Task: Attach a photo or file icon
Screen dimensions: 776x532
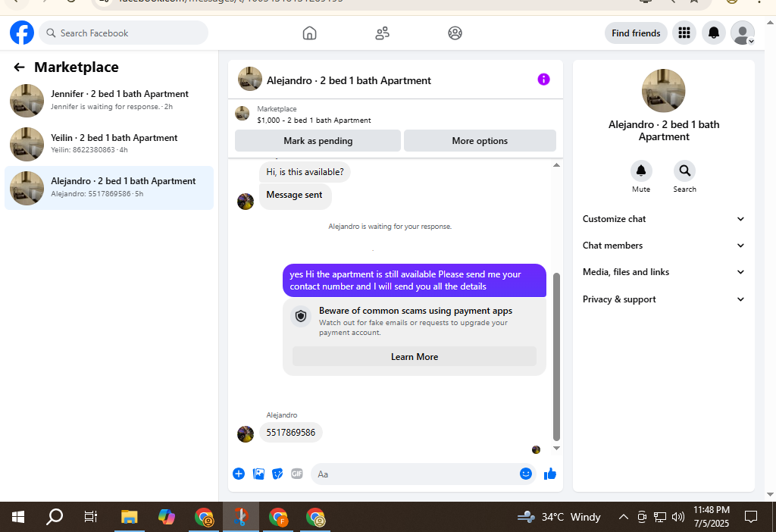Action: coord(258,474)
